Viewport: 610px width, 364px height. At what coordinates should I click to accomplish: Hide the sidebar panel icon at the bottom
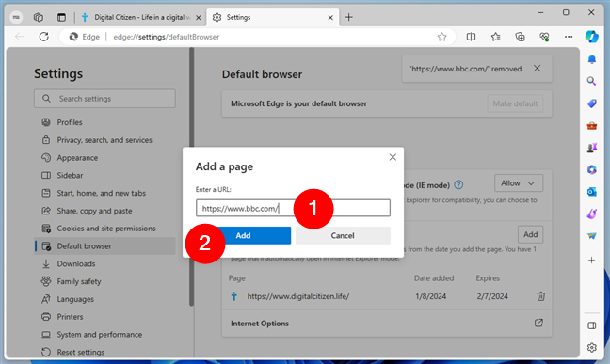(x=592, y=325)
